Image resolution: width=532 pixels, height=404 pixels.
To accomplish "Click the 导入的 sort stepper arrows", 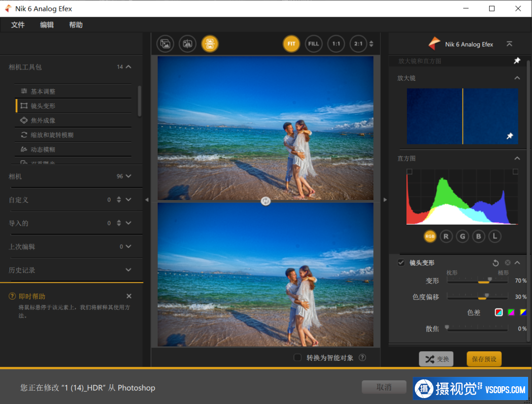I will [119, 223].
